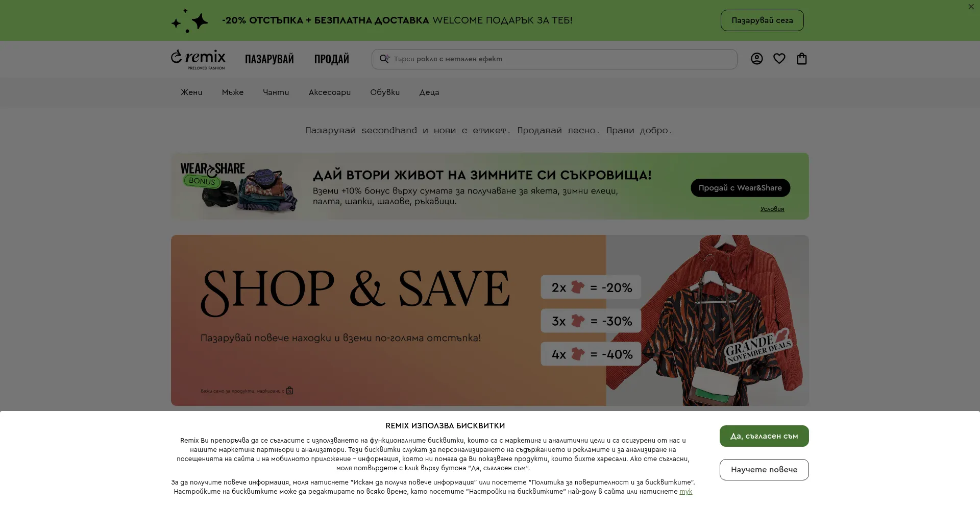The image size is (980, 507).
Task: Click the search magnifier icon
Action: (x=384, y=59)
